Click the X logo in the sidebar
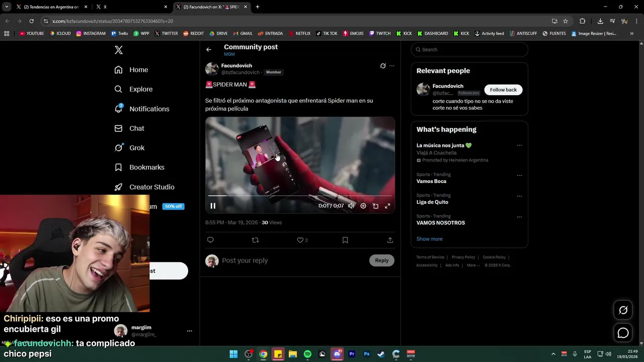 tap(119, 50)
